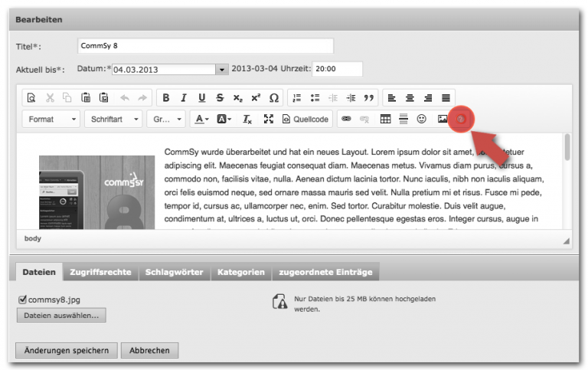Insert an image using the picture icon
The height and width of the screenshot is (370, 588).
[x=442, y=120]
